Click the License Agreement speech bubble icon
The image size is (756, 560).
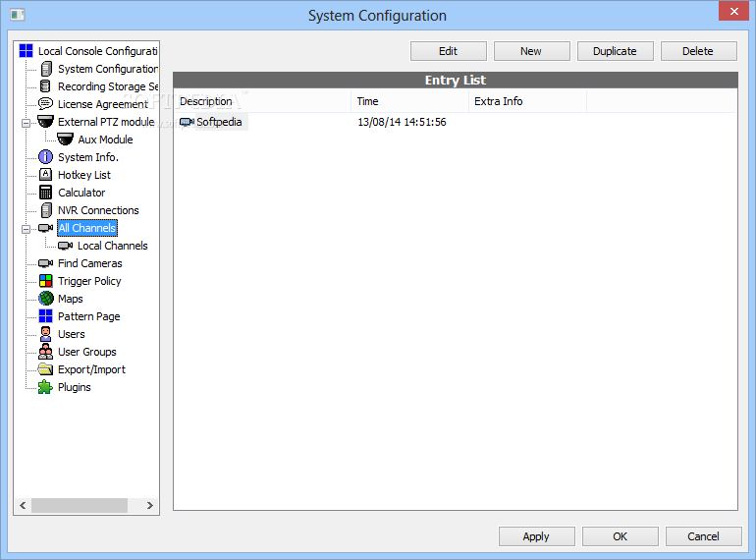45,104
